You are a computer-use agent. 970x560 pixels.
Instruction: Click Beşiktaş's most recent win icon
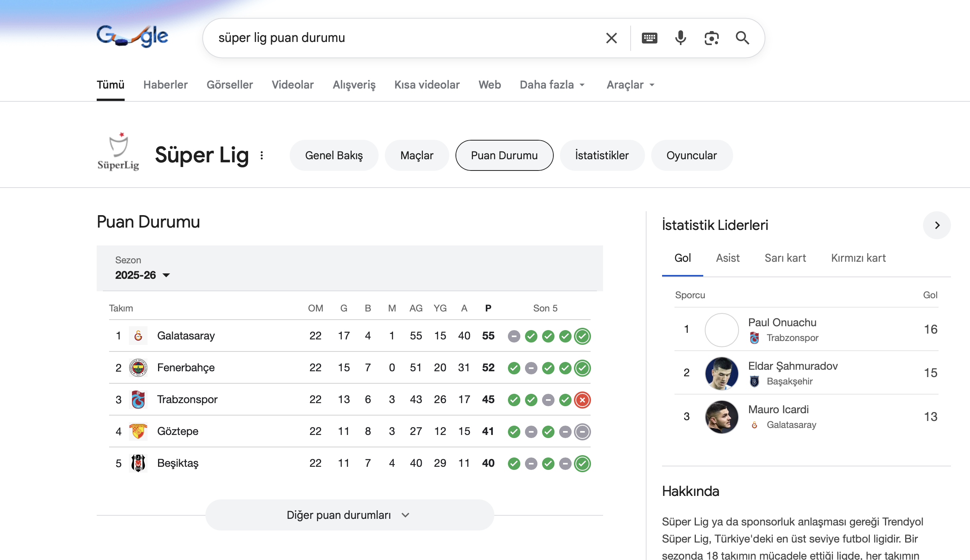click(x=582, y=463)
